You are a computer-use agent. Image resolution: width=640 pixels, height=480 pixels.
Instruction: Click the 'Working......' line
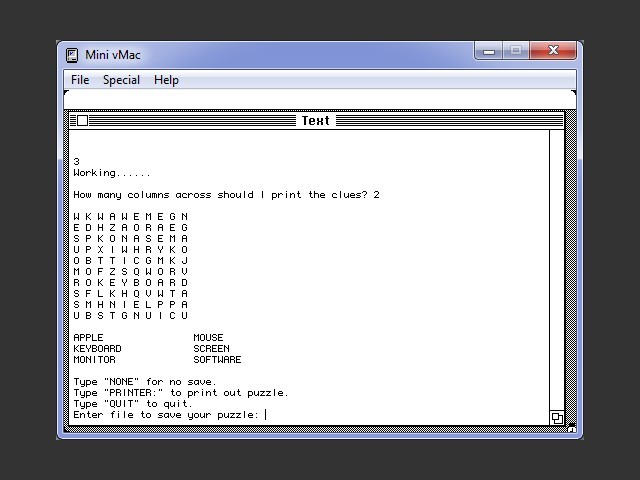tap(112, 173)
